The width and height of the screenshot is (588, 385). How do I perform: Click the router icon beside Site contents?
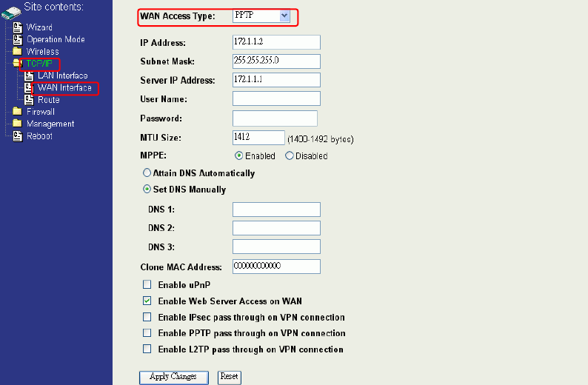tap(11, 13)
